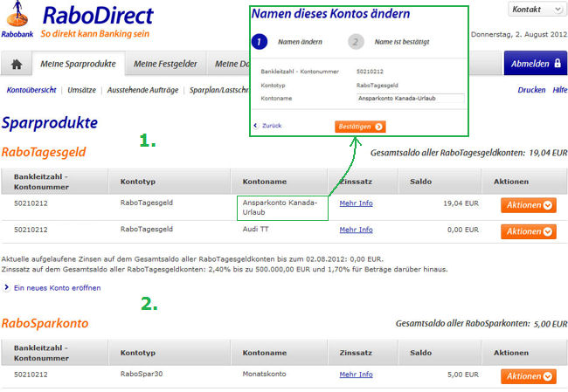Open Mehr Info for Monatskonto
This screenshot has height=392, width=568.
coord(356,375)
